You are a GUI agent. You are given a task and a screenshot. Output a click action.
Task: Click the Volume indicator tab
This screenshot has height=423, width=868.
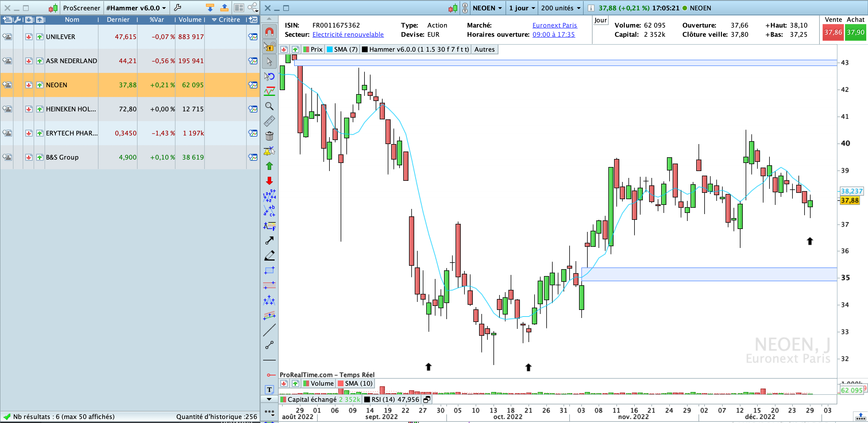[x=319, y=383]
